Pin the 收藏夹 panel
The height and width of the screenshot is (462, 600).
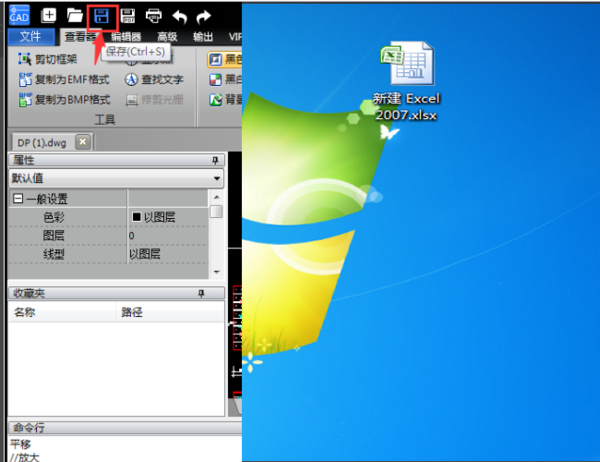(x=201, y=294)
